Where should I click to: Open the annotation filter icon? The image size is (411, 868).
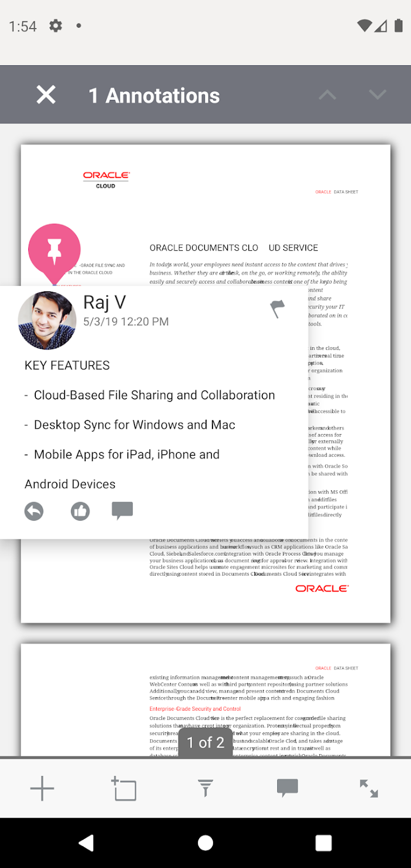pyautogui.click(x=205, y=789)
